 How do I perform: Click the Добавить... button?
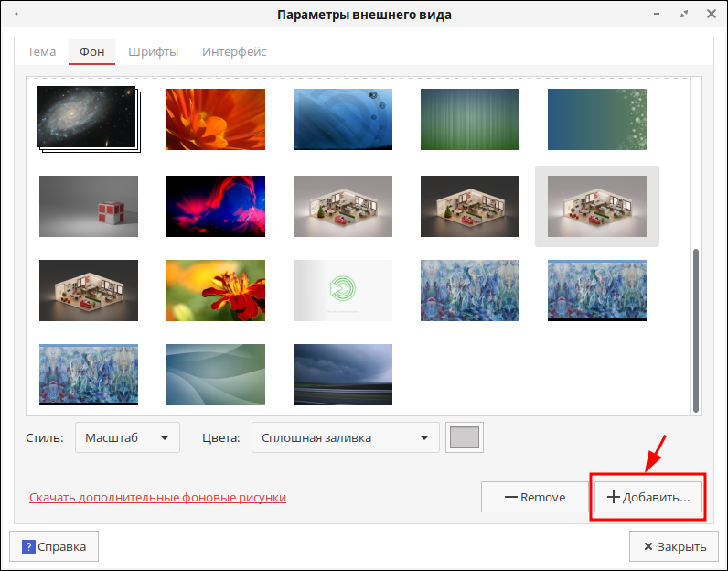tap(648, 498)
